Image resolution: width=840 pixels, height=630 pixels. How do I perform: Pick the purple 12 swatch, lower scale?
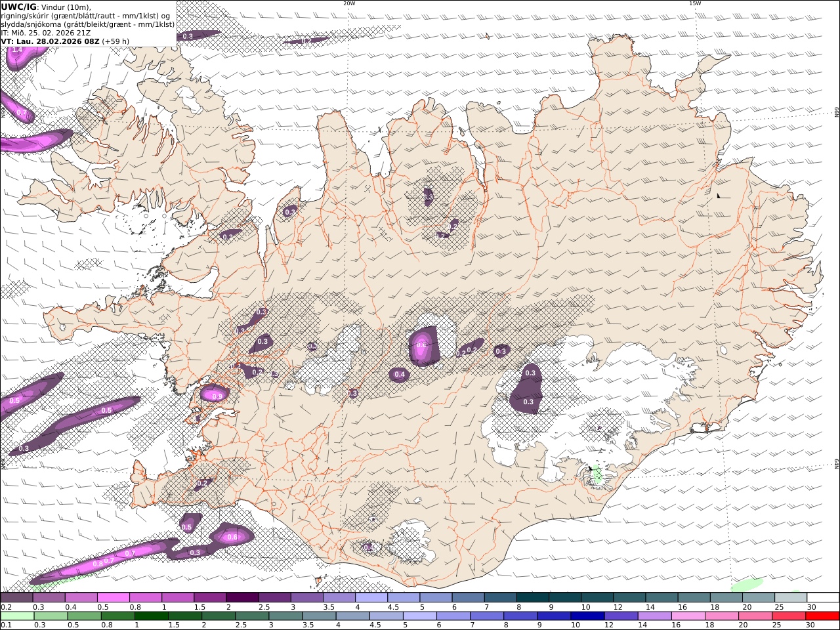coord(621,616)
